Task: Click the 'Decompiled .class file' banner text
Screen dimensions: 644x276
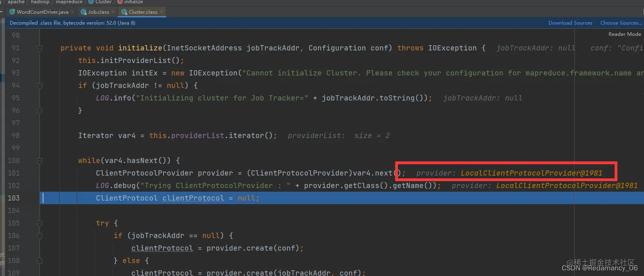Action: click(72, 23)
